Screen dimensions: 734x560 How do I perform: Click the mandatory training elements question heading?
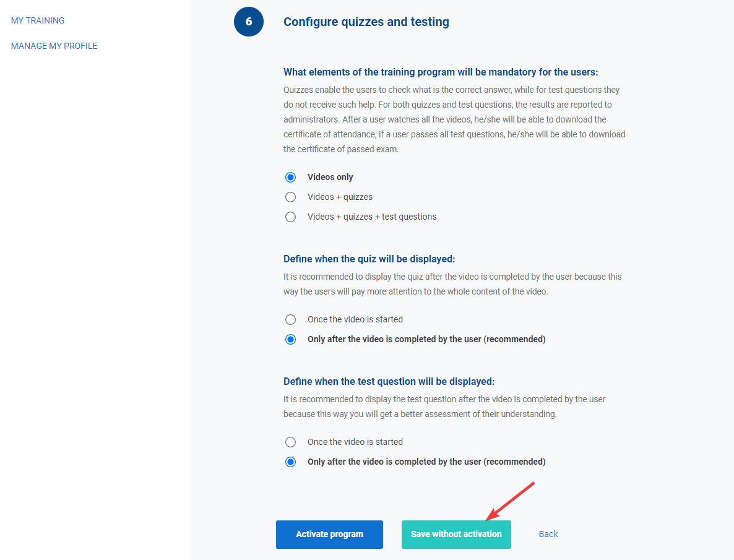(441, 72)
